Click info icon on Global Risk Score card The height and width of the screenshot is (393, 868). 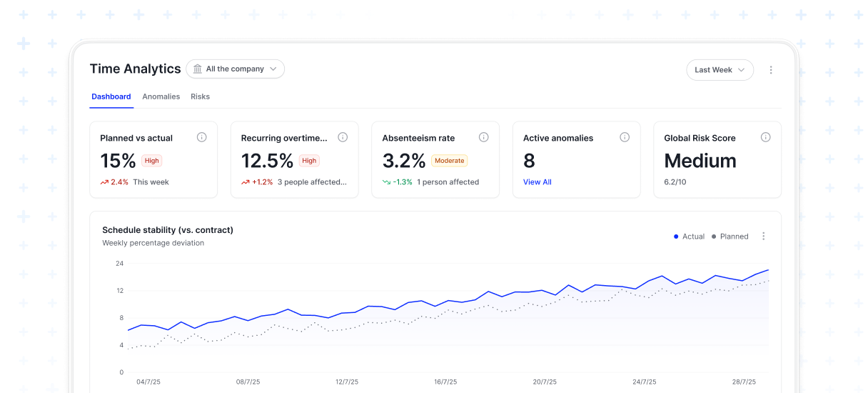point(766,137)
